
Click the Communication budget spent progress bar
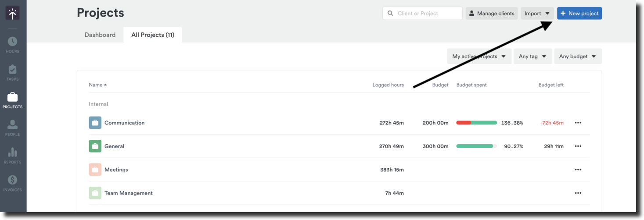pyautogui.click(x=476, y=123)
